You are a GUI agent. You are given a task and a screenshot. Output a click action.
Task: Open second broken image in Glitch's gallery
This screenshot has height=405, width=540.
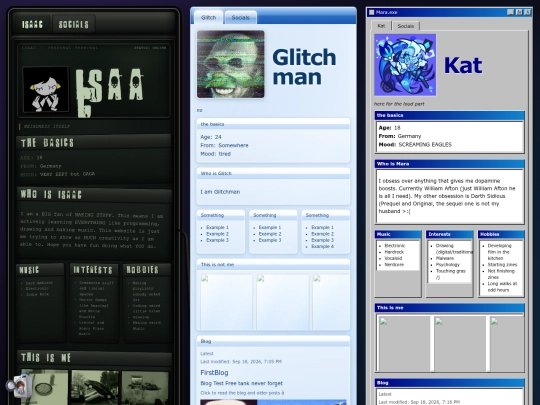[x=282, y=302]
